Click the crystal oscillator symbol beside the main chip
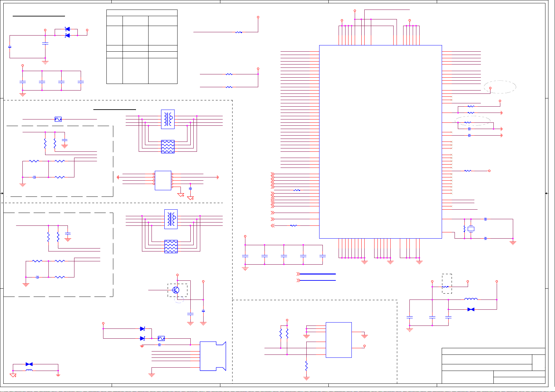 click(x=471, y=229)
